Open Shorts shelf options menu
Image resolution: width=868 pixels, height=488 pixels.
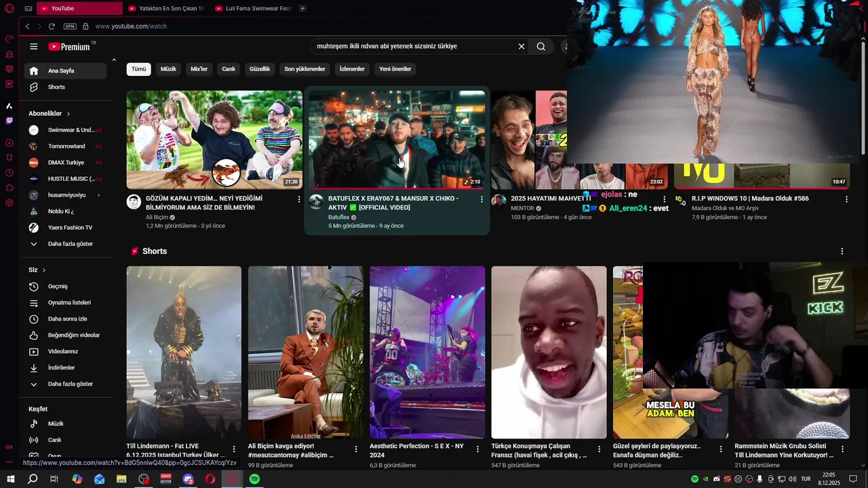pyautogui.click(x=842, y=251)
